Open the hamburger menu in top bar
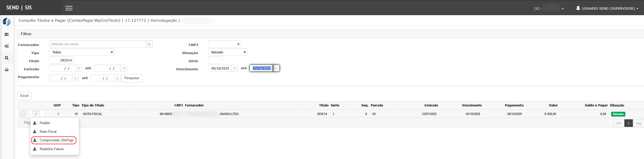The width and height of the screenshot is (644, 159). (69, 8)
